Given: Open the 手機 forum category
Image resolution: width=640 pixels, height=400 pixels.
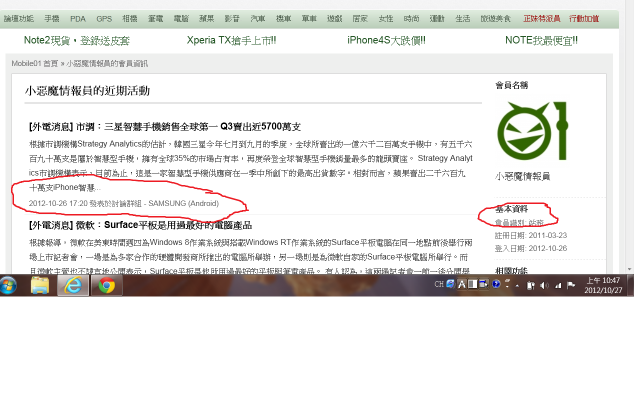Looking at the screenshot, I should [x=52, y=19].
